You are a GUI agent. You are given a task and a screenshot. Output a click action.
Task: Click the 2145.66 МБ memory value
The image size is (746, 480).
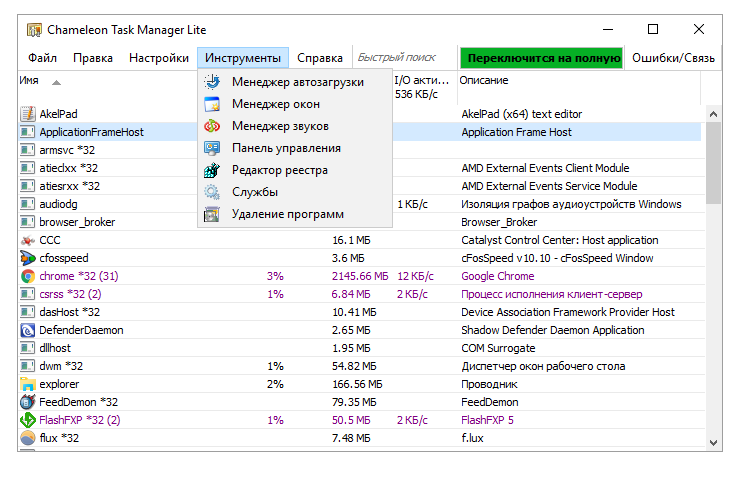(x=360, y=276)
